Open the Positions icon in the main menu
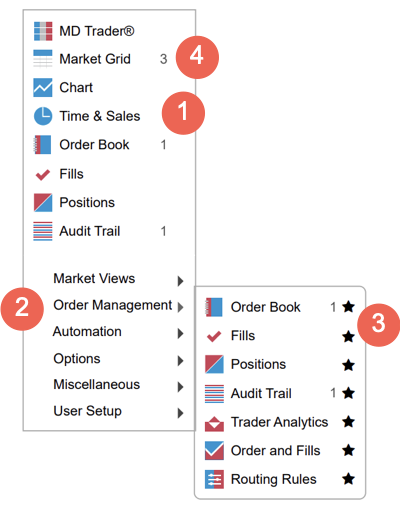 (43, 202)
